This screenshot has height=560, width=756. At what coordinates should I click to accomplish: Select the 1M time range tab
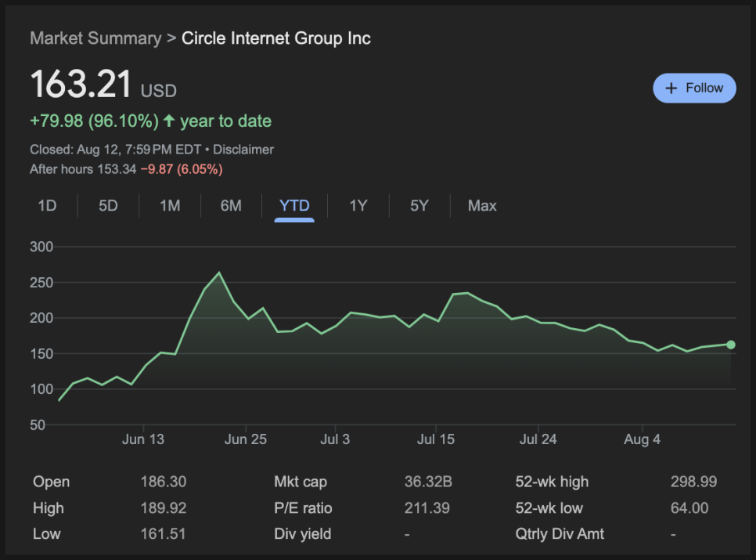(x=170, y=206)
